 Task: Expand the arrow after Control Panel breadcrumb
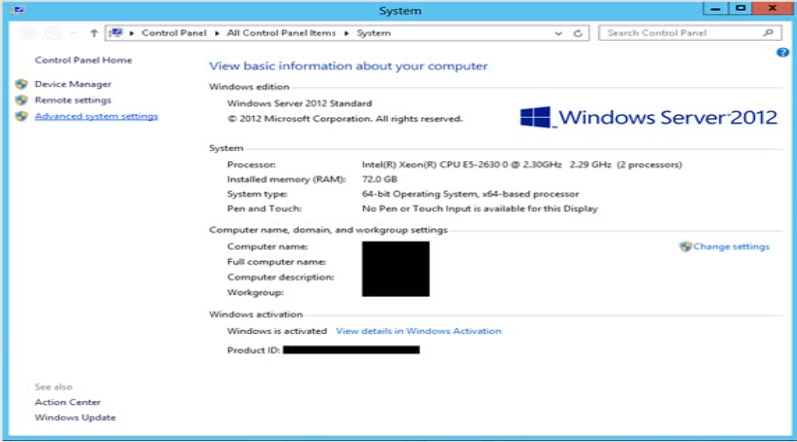click(x=217, y=33)
